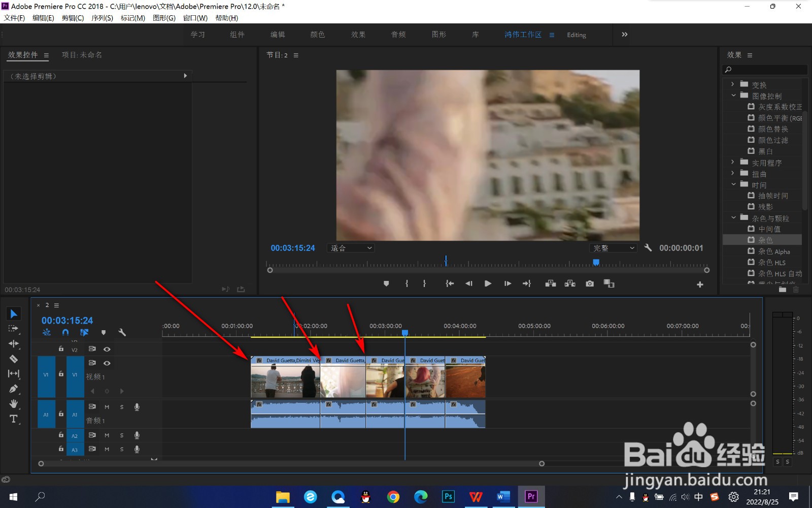Toggle V2 track output eye

click(107, 349)
